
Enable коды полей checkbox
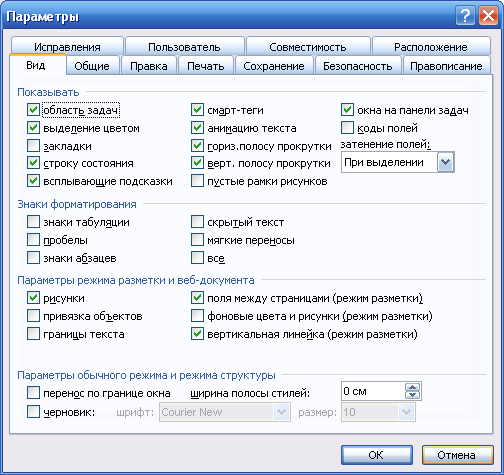tap(347, 128)
